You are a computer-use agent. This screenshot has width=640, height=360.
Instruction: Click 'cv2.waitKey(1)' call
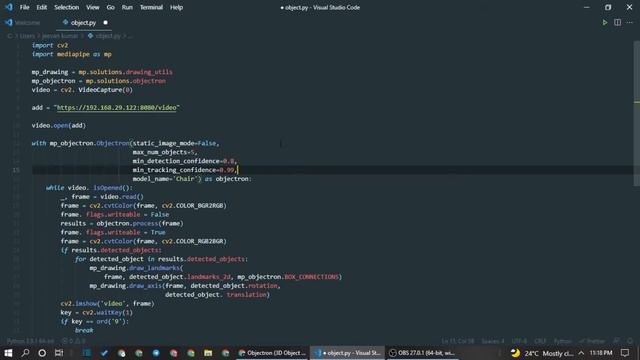click(107, 313)
